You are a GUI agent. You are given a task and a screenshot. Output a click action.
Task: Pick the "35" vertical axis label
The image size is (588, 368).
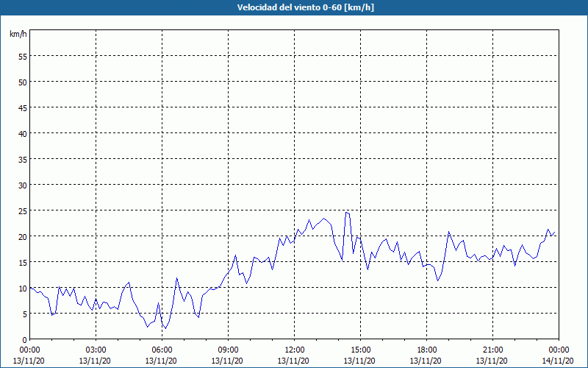[x=23, y=159]
